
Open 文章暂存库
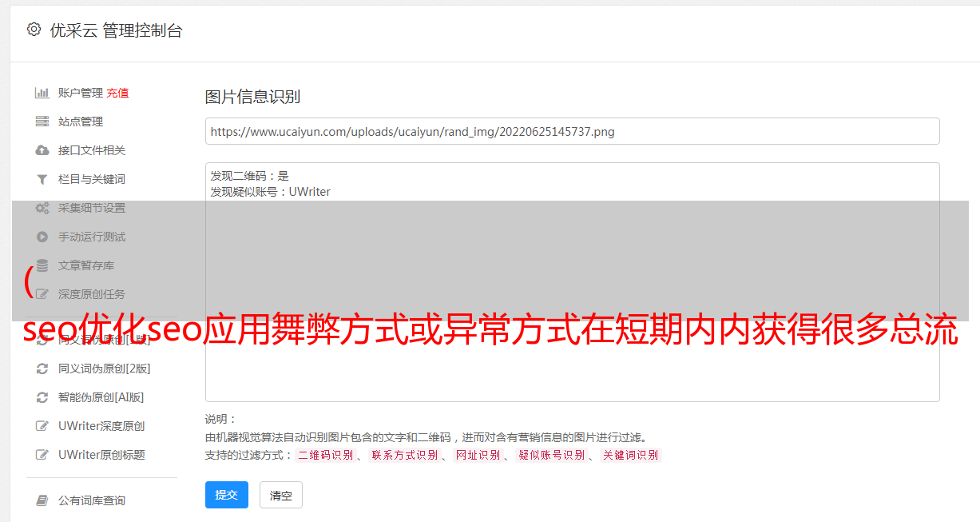(86, 265)
